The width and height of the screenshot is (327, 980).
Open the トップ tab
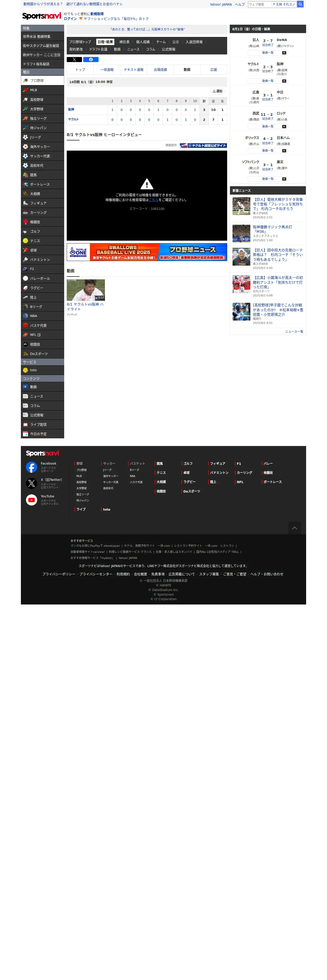click(80, 70)
